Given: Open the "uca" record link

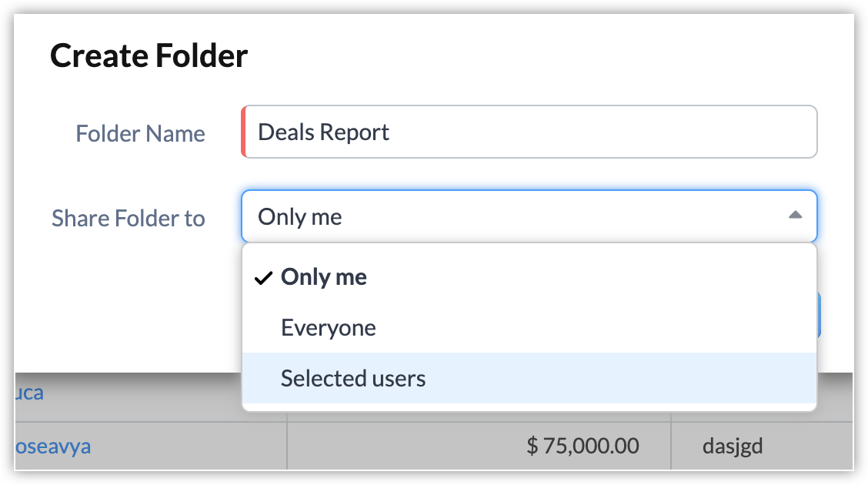Looking at the screenshot, I should (29, 393).
